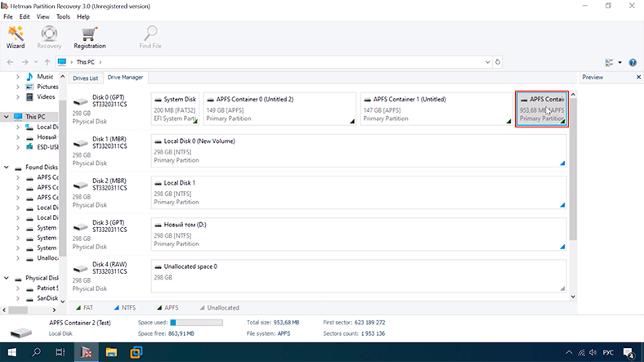The image size is (644, 362).
Task: Click the view options icon
Action: [609, 62]
